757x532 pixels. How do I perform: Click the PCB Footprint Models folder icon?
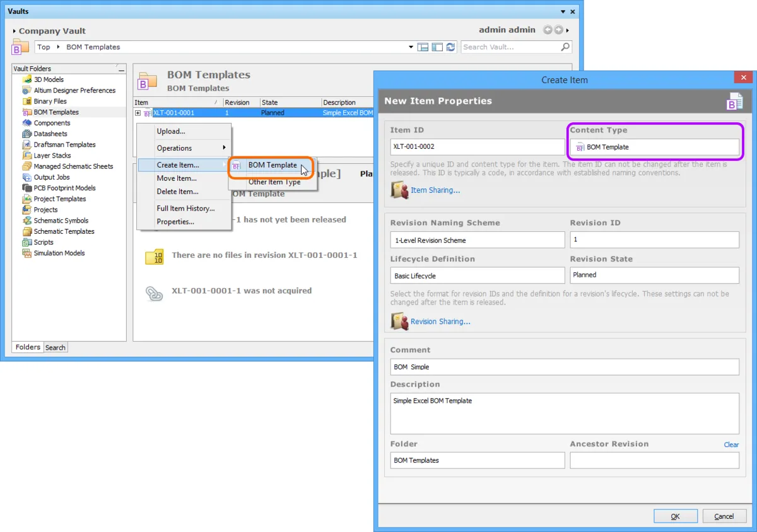(x=27, y=188)
